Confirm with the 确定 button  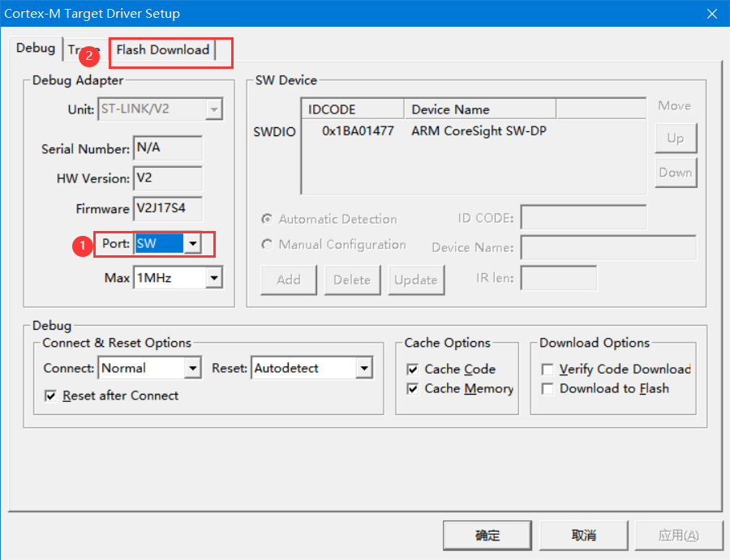pyautogui.click(x=487, y=536)
